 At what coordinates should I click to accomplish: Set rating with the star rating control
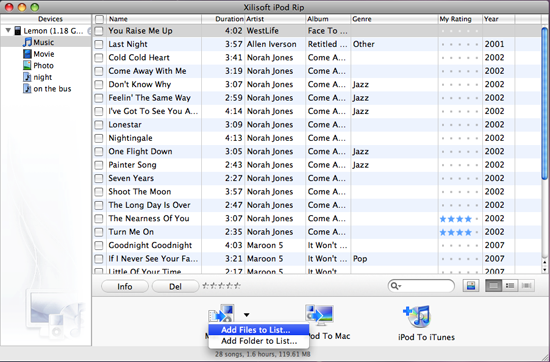tap(222, 286)
